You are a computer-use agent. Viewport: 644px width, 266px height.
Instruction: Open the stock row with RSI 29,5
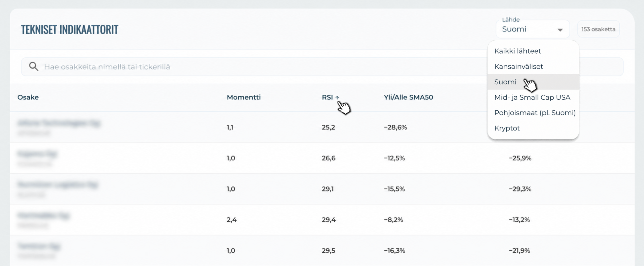[x=322, y=250]
